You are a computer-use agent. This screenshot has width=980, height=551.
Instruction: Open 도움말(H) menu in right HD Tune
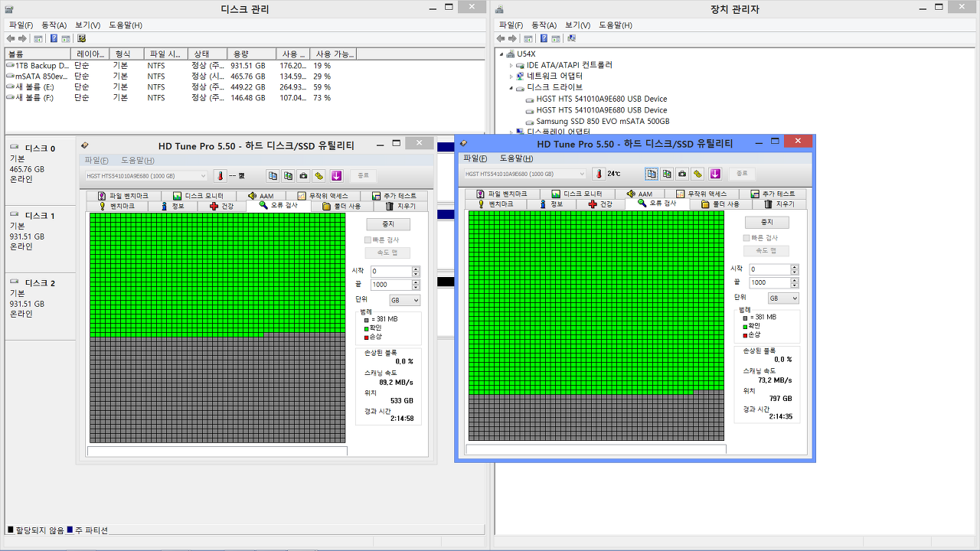[516, 158]
